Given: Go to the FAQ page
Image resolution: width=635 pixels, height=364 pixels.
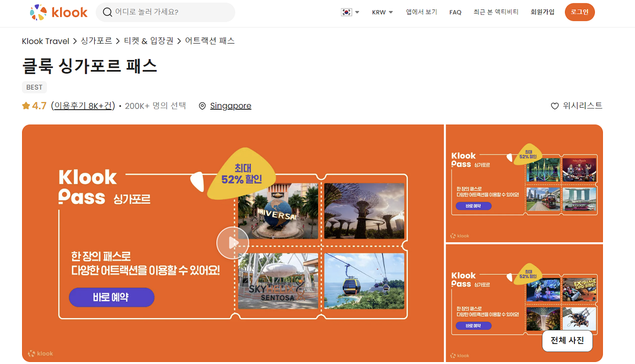Looking at the screenshot, I should click(455, 12).
